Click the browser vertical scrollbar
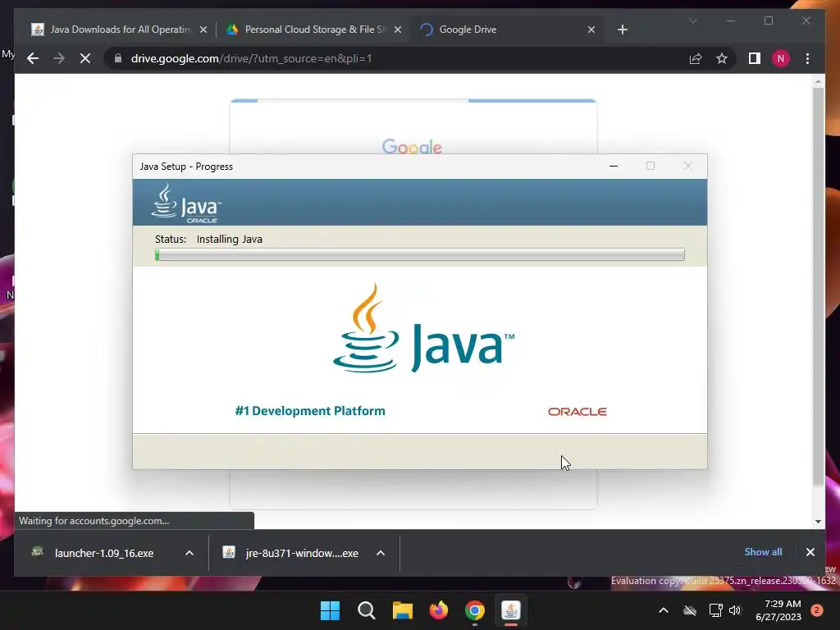Viewport: 840px width, 630px height. 818,286
